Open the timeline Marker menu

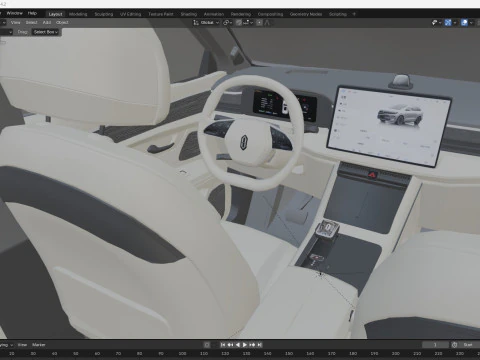pos(39,345)
